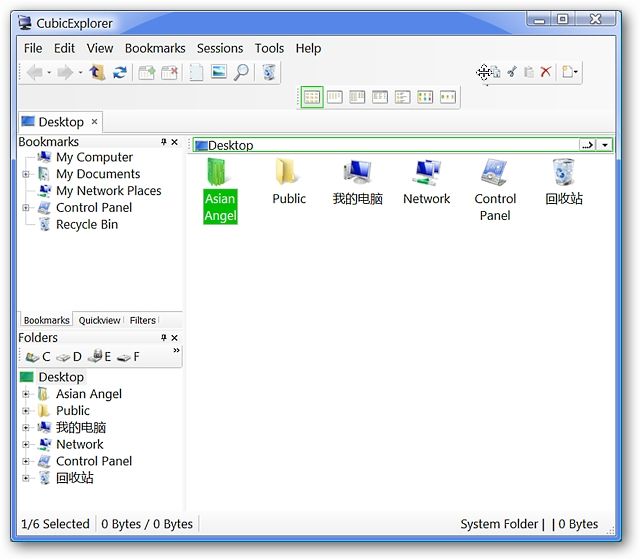Viewport: 640px width, 560px height.
Task: Switch to the Quickview tab
Action: pyautogui.click(x=100, y=320)
